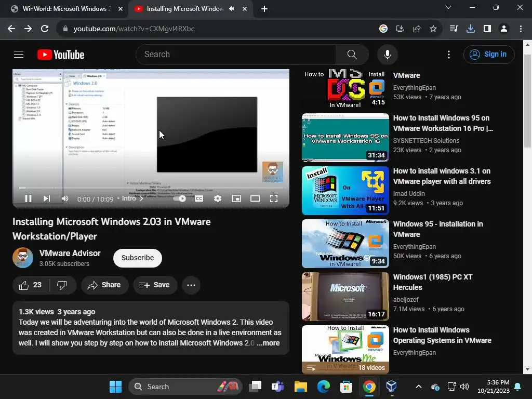Like this video
This screenshot has width=532, height=399.
[31, 285]
